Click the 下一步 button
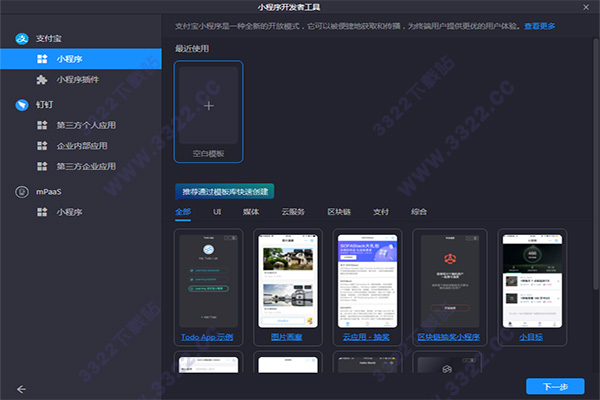The width and height of the screenshot is (600, 400). [555, 386]
